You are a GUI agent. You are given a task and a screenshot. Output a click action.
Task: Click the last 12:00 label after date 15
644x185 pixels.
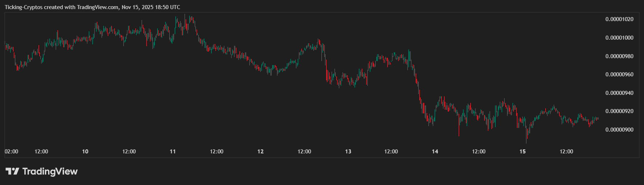pos(566,152)
